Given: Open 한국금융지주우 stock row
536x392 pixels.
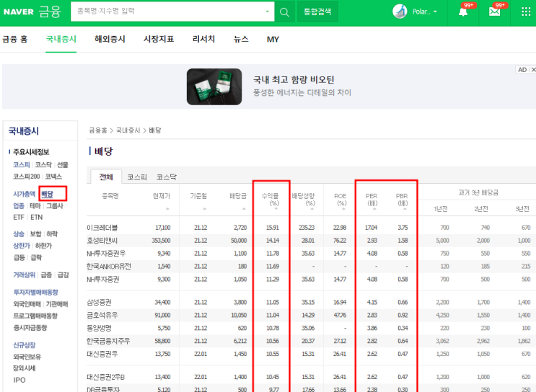Looking at the screenshot, I should (x=108, y=341).
